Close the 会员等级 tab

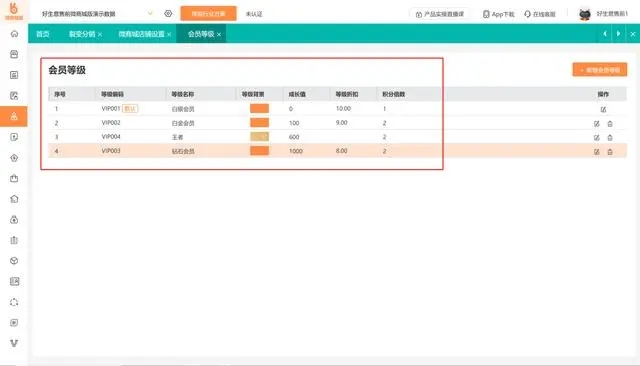(219, 34)
